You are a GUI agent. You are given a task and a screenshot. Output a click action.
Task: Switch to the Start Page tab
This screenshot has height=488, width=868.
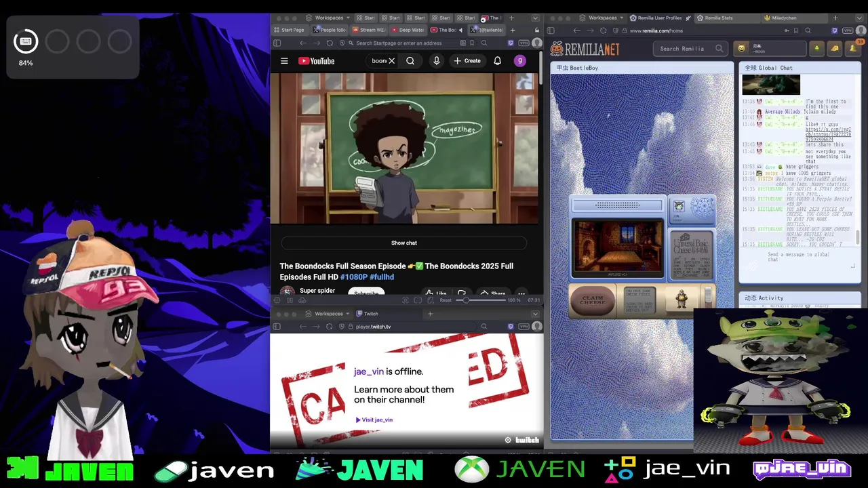(x=290, y=30)
